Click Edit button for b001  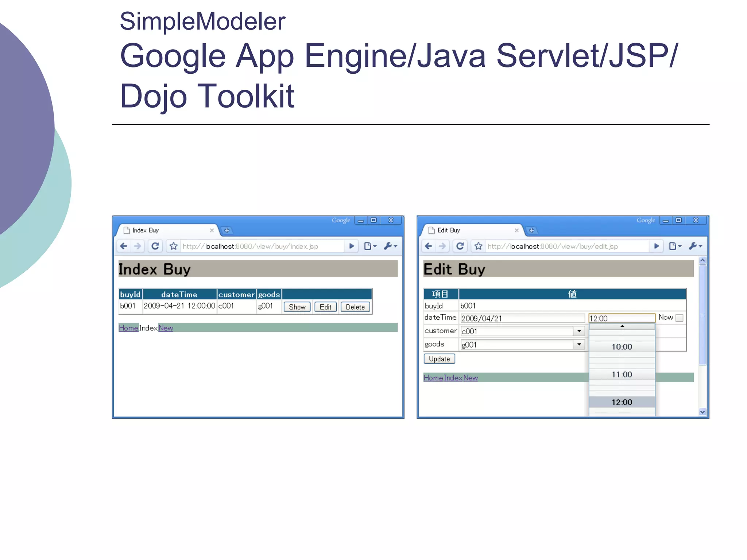point(325,307)
